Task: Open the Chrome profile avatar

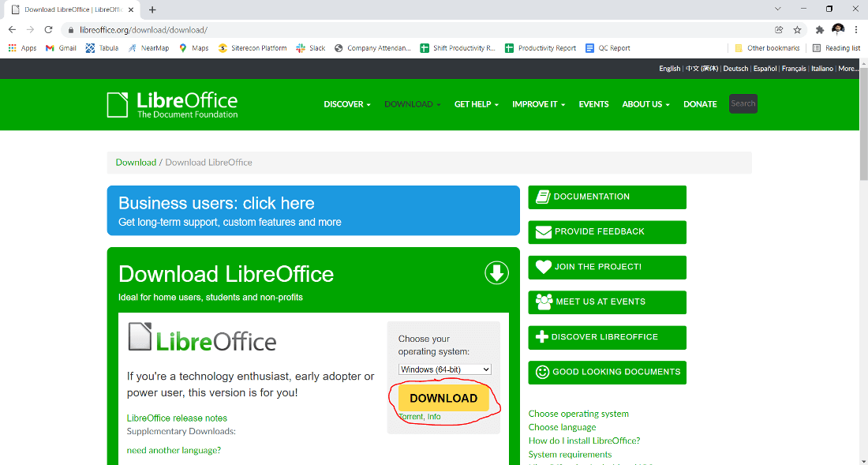Action: pyautogui.click(x=838, y=29)
